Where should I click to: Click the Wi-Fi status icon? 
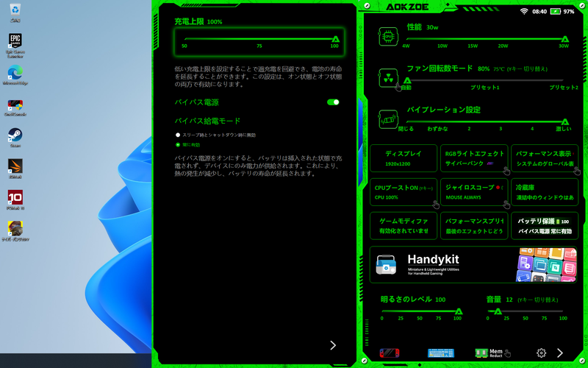(x=524, y=11)
